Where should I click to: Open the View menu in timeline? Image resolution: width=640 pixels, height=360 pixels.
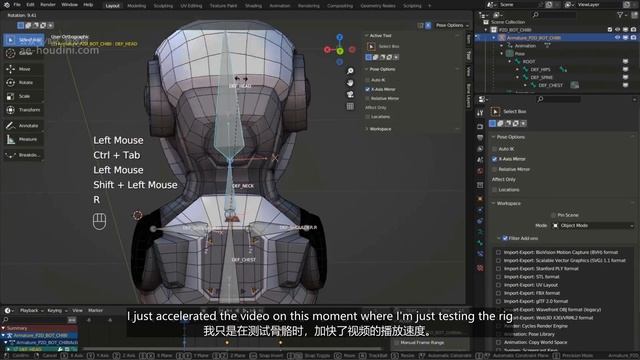pyautogui.click(x=77, y=311)
